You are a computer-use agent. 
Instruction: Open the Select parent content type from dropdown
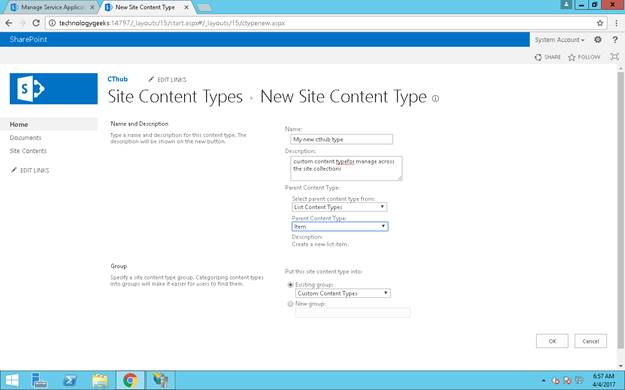coord(339,207)
